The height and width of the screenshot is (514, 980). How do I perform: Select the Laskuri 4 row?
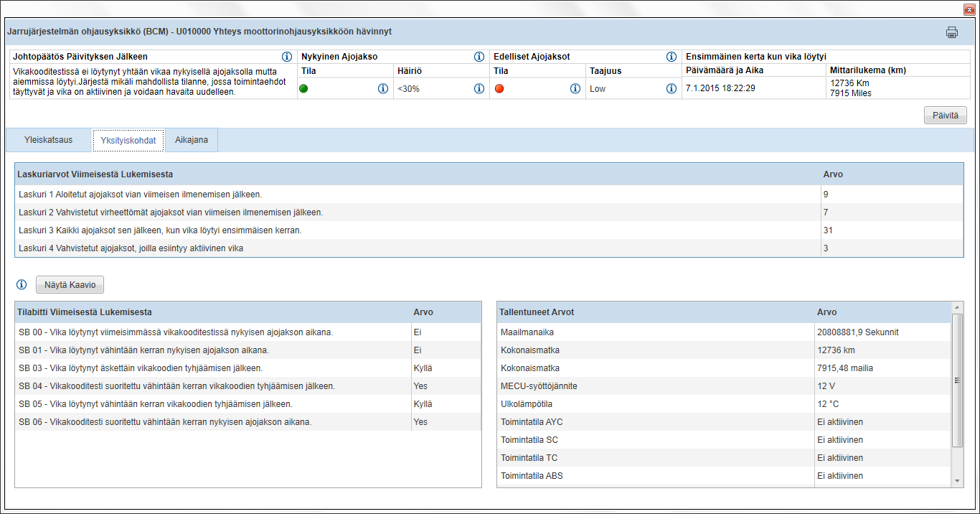489,248
